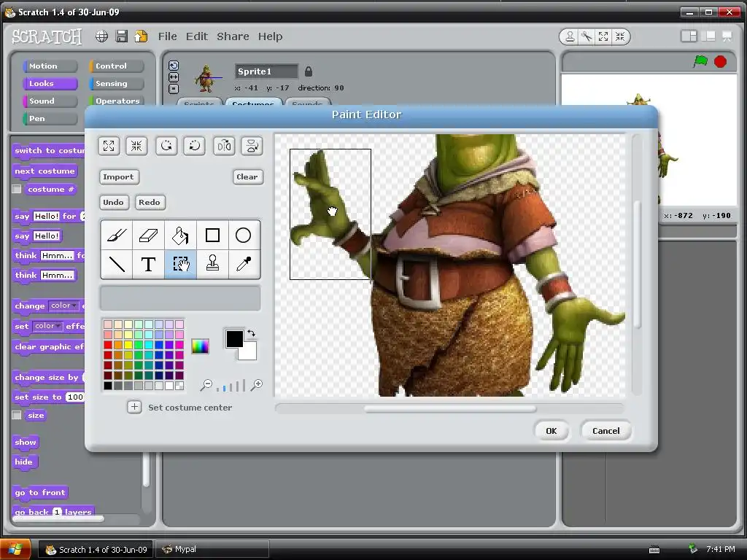Click the sprite name field Sprite1
The image size is (747, 560).
[266, 71]
